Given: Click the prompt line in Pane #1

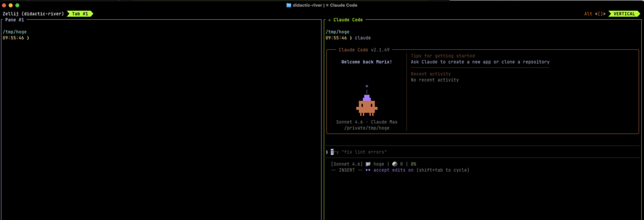Looking at the screenshot, I should (16, 38).
